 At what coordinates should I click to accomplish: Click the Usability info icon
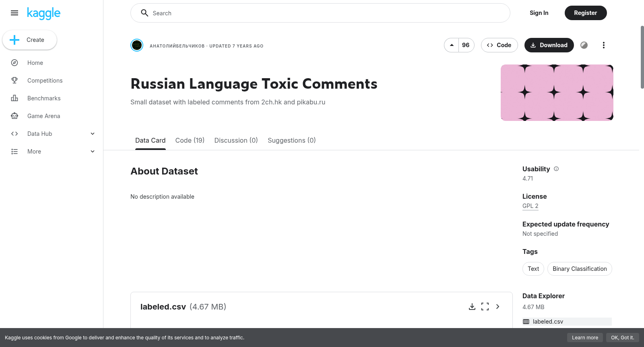[x=556, y=169]
